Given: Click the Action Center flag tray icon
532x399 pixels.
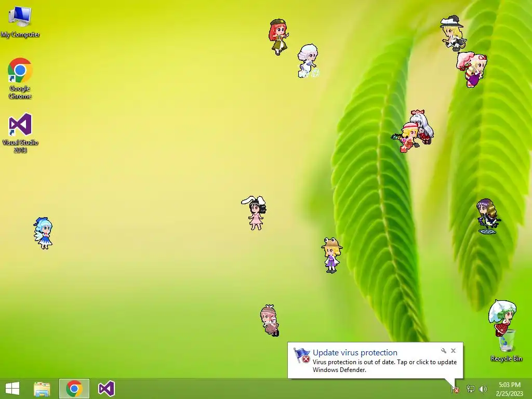Looking at the screenshot, I should point(455,389).
